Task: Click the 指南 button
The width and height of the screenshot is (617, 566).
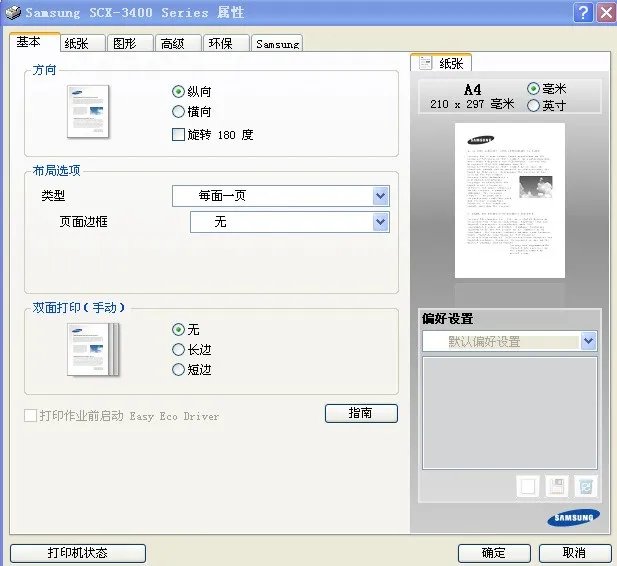Action: pos(361,413)
